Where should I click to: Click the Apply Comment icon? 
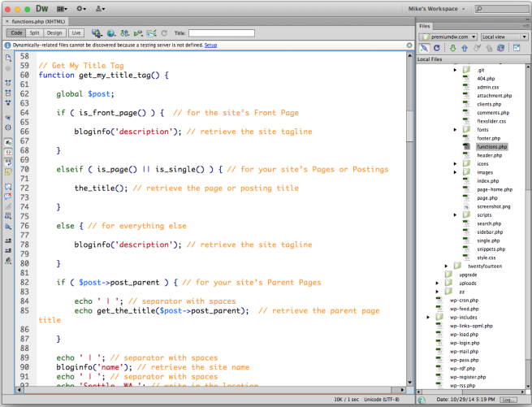8,186
